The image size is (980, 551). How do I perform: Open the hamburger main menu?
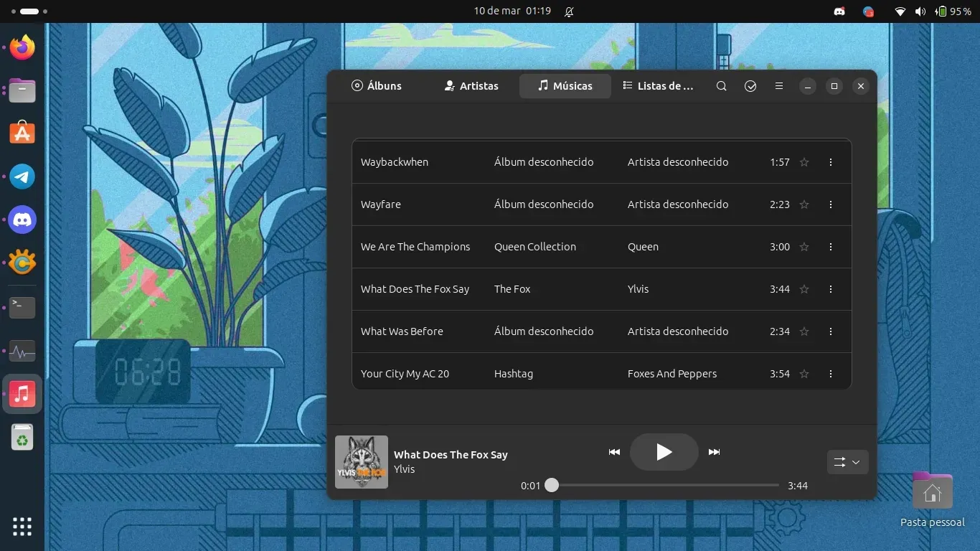[779, 86]
